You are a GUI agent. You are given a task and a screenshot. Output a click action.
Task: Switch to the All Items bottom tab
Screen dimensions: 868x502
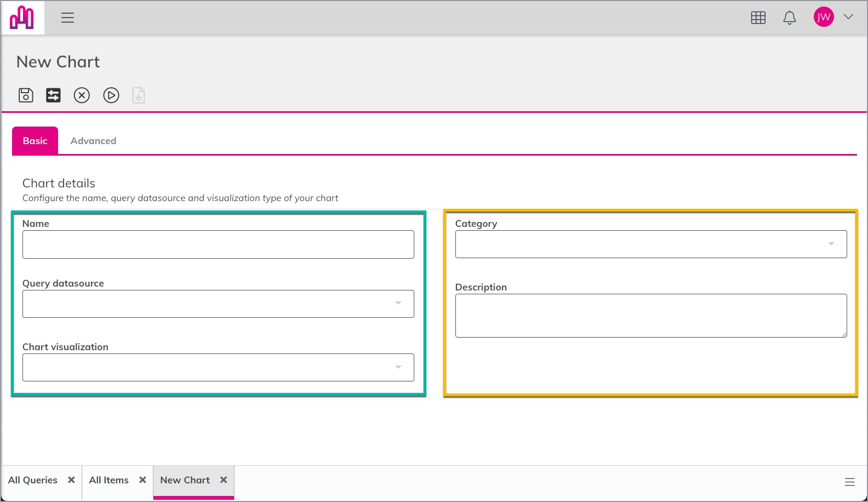coord(109,480)
